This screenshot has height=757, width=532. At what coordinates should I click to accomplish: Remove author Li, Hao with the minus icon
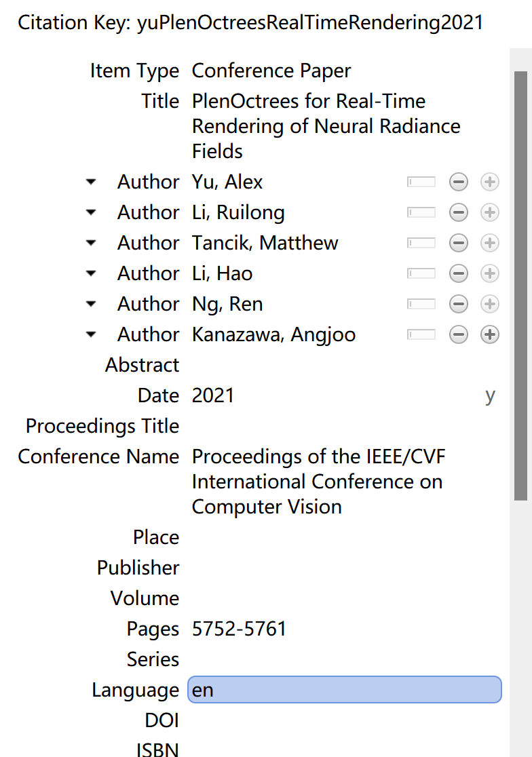click(458, 273)
